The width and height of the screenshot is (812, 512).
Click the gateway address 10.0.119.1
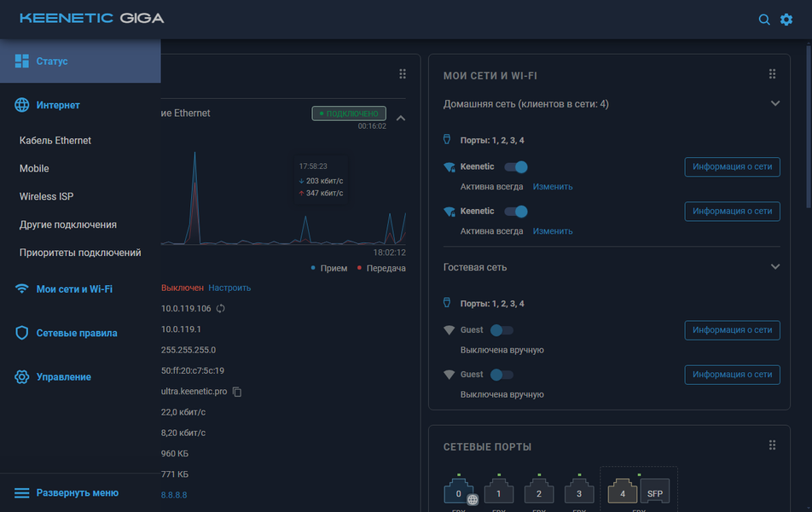click(181, 329)
